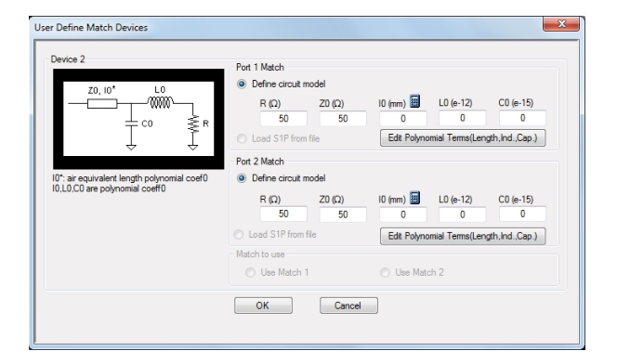Click Port 1 Edit Polynomial Terms button
Viewport: 630px width, 364px height.
[463, 138]
